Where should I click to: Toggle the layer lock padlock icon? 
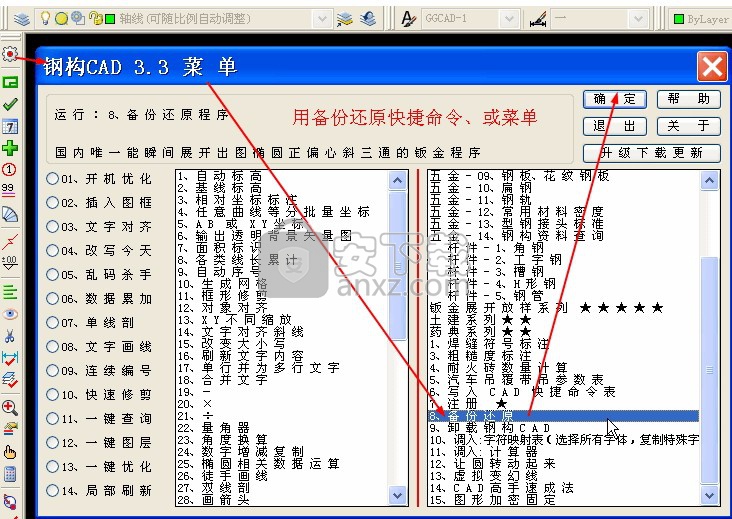[96, 19]
